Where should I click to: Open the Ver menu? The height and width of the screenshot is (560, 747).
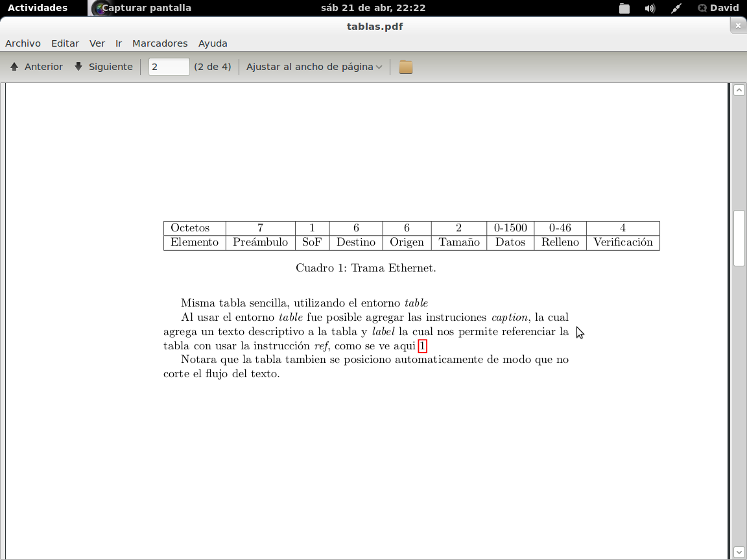click(x=97, y=43)
